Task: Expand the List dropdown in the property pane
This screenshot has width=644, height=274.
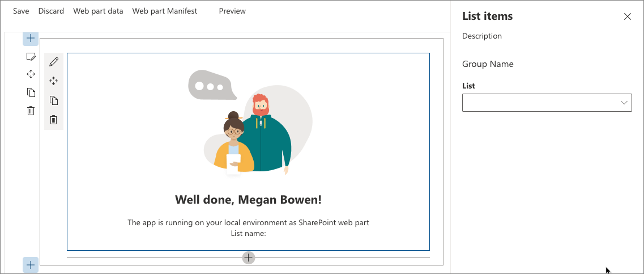Action: coord(547,103)
